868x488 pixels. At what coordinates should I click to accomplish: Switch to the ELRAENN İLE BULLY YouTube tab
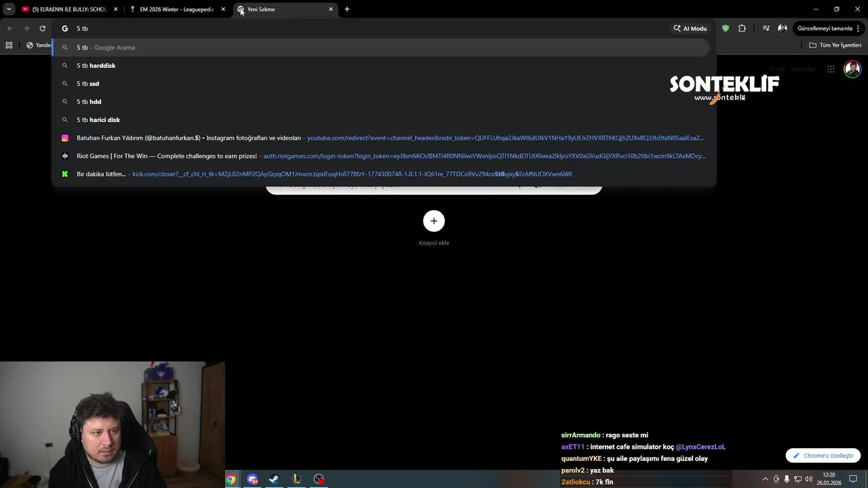[x=68, y=9]
